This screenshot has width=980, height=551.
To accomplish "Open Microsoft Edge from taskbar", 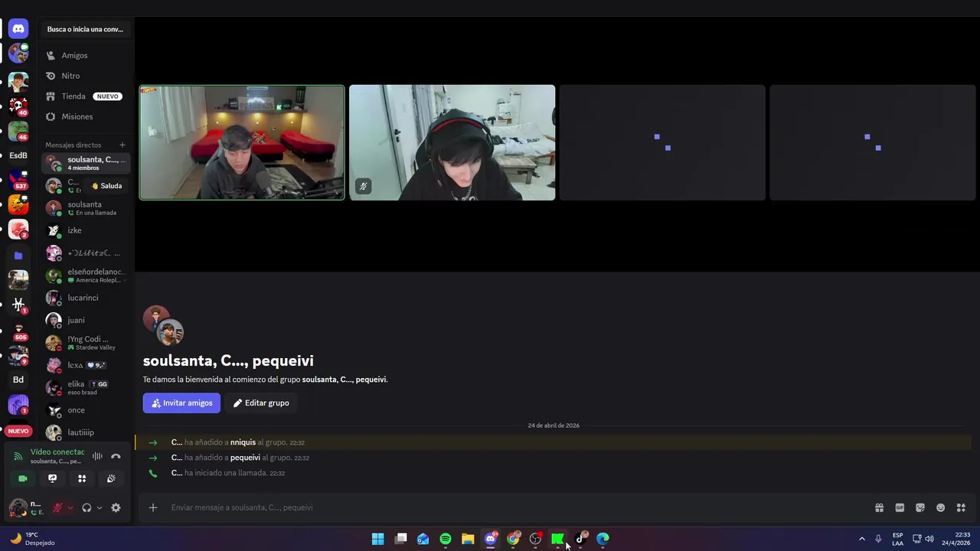I will (x=603, y=539).
